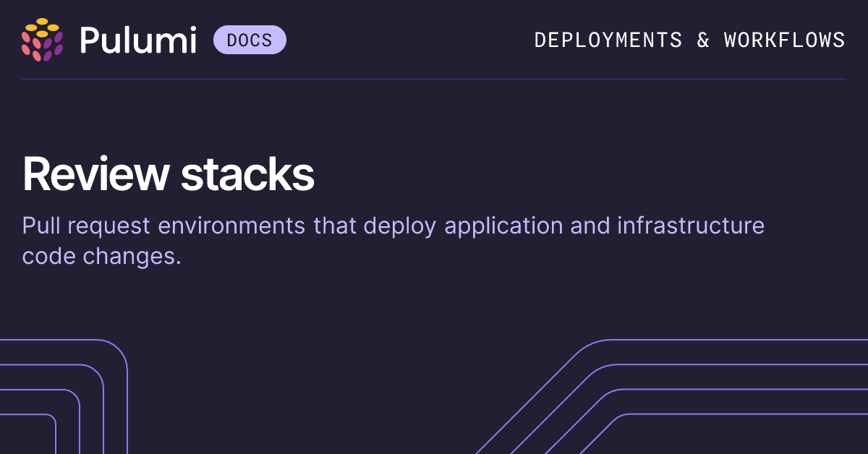Click the DOCS badge
The image size is (868, 454).
[x=250, y=40]
